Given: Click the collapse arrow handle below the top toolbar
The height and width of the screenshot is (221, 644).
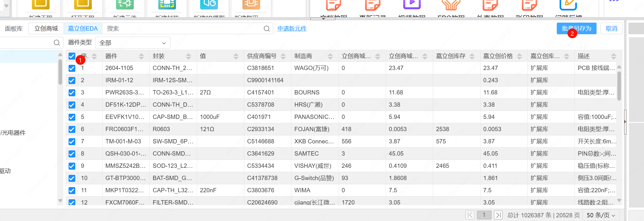Looking at the screenshot, I should click(323, 19).
